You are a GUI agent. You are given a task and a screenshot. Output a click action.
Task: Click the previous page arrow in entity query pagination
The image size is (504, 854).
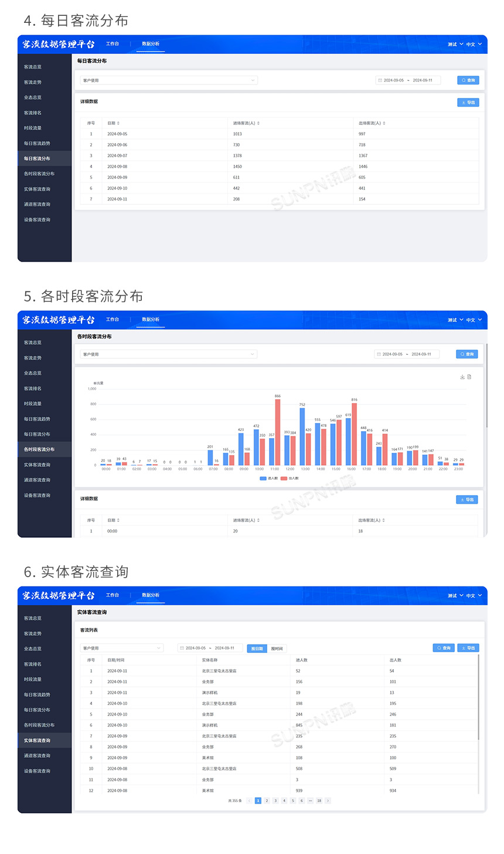point(249,801)
